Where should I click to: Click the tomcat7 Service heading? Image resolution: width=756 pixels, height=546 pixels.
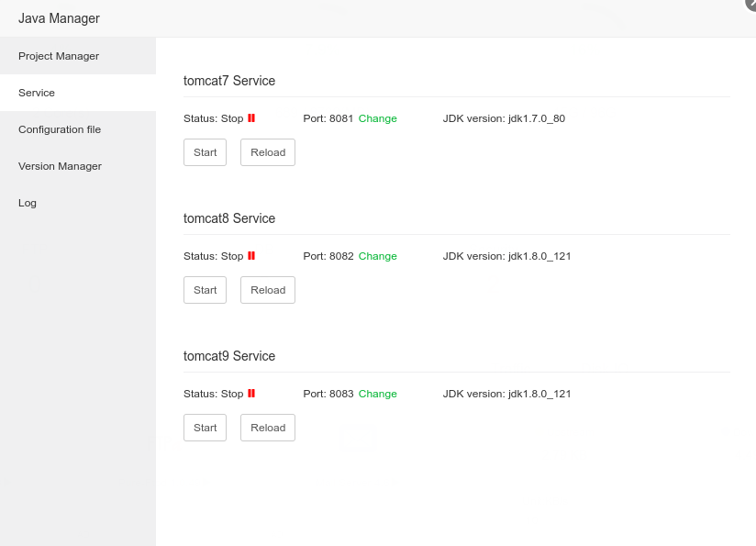(x=229, y=81)
